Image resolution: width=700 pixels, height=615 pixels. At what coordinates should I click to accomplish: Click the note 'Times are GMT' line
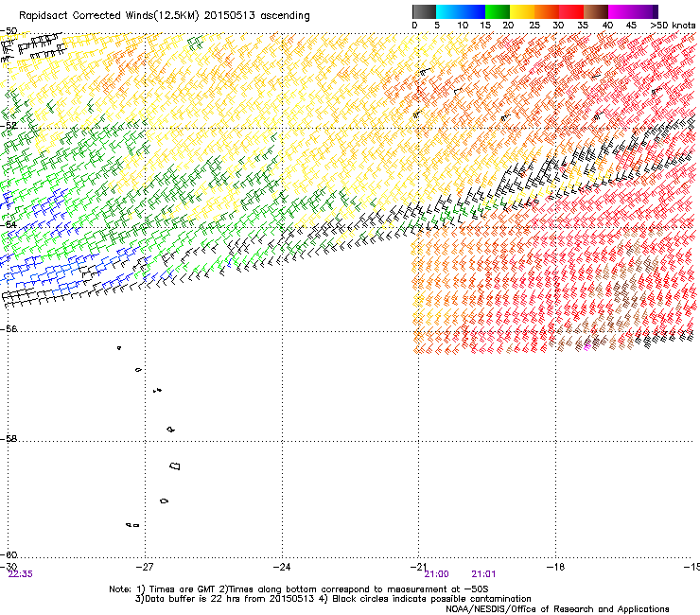(x=299, y=589)
